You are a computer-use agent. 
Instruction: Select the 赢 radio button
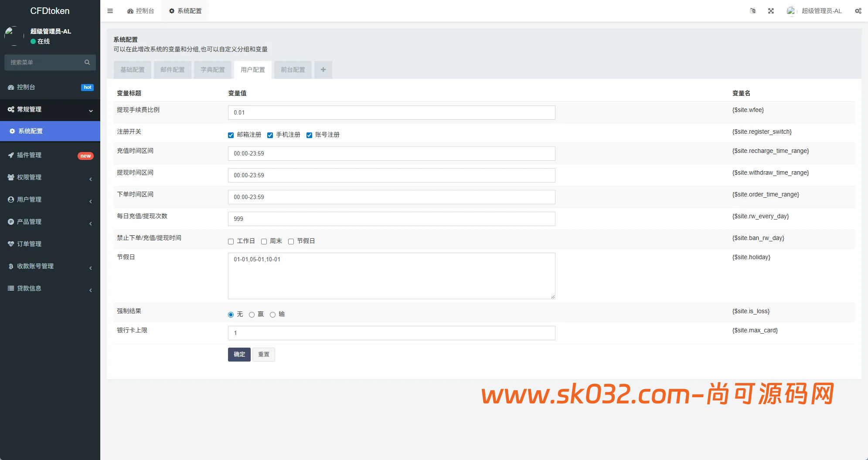pos(252,315)
